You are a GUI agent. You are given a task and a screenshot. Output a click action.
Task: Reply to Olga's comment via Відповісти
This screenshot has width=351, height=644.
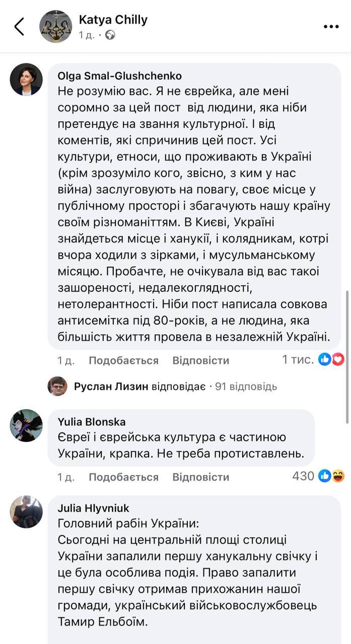pyautogui.click(x=200, y=360)
